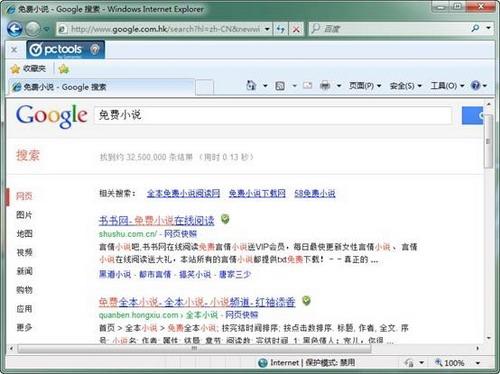
Task: Stop loading with the red X icon
Action: pyautogui.click(x=296, y=29)
